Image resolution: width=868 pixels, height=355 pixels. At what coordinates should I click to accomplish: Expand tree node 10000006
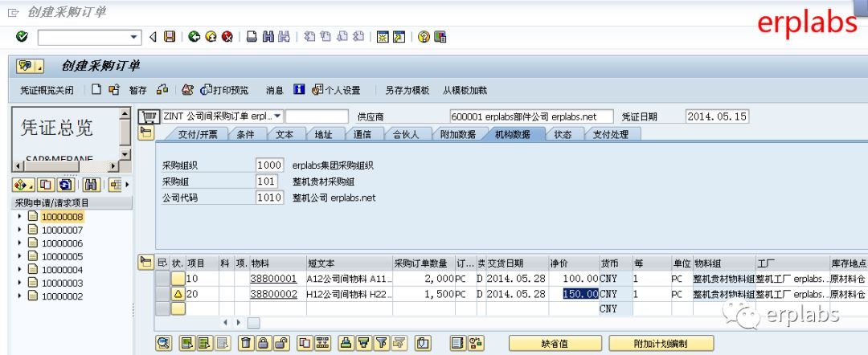[20, 243]
